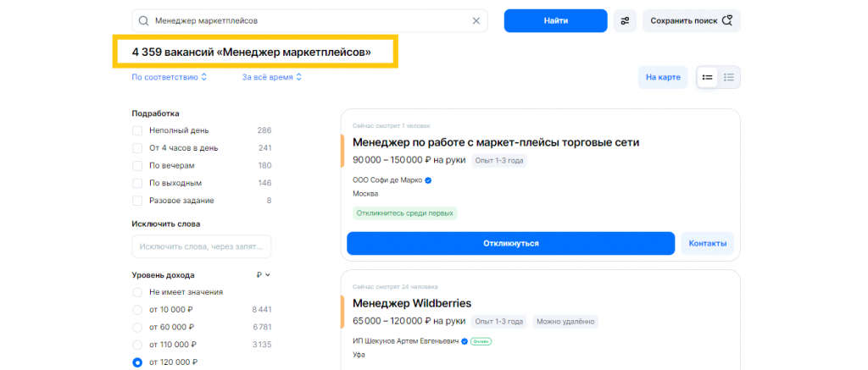Click Откликнуться on the first vacancy
Image resolution: width=868 pixels, height=370 pixels.
click(x=510, y=243)
